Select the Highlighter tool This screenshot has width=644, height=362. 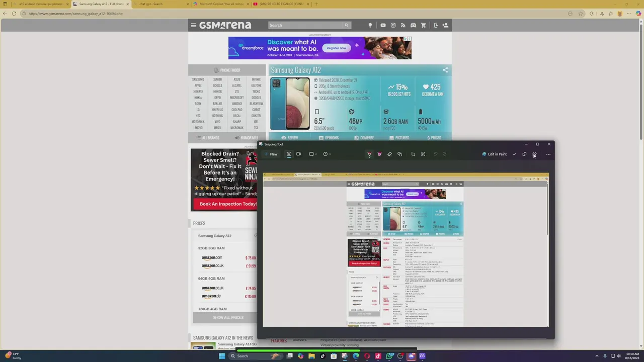[x=379, y=154]
